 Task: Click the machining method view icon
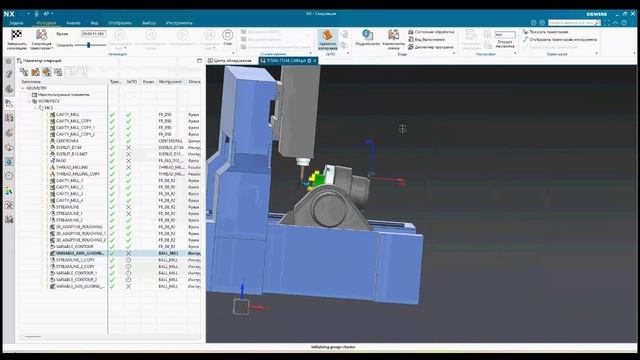pyautogui.click(x=58, y=72)
